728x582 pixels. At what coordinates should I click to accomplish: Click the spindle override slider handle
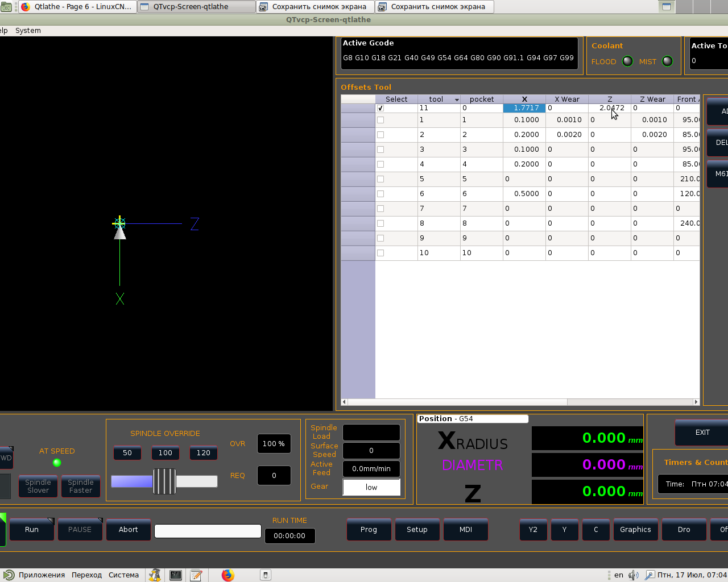tap(164, 481)
